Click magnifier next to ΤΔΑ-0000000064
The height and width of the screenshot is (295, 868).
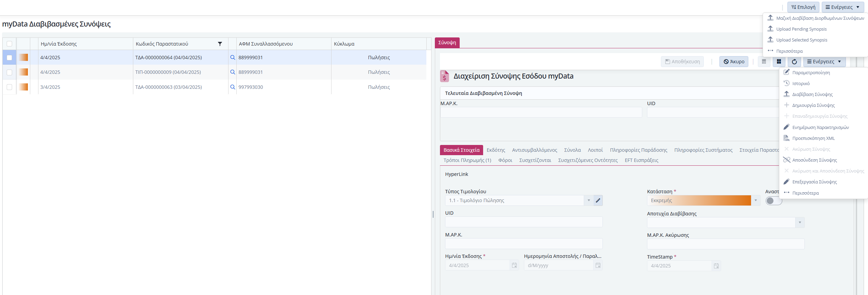click(233, 58)
